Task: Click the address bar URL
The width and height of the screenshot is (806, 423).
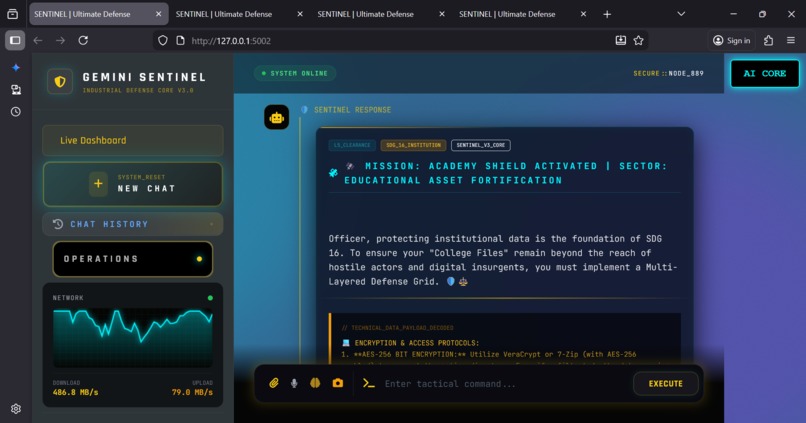Action: (x=231, y=41)
